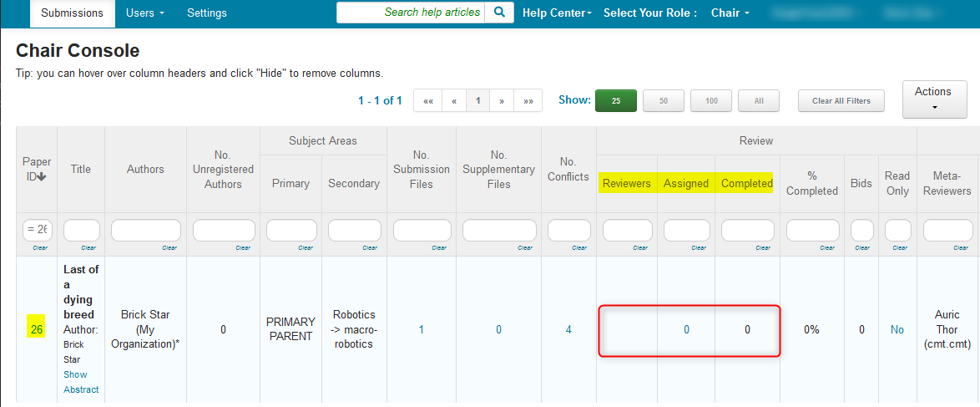The image size is (980, 407).
Task: Open the Help Center menu
Action: [557, 13]
